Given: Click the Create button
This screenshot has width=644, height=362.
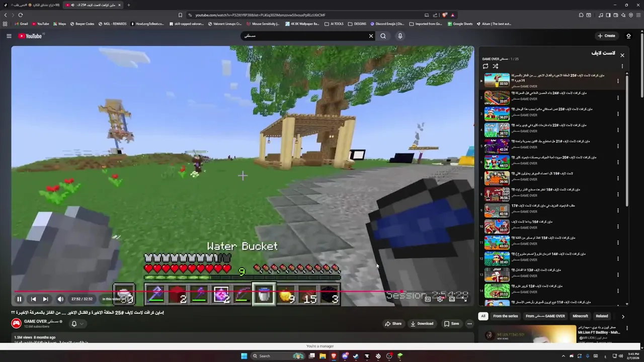Looking at the screenshot, I should 606,36.
